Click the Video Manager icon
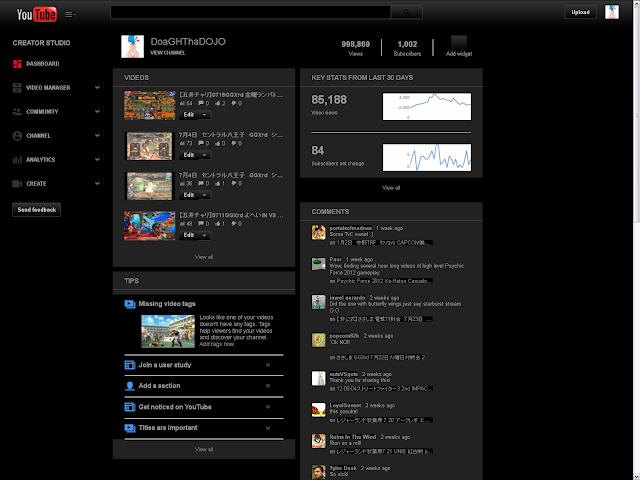 click(x=17, y=88)
